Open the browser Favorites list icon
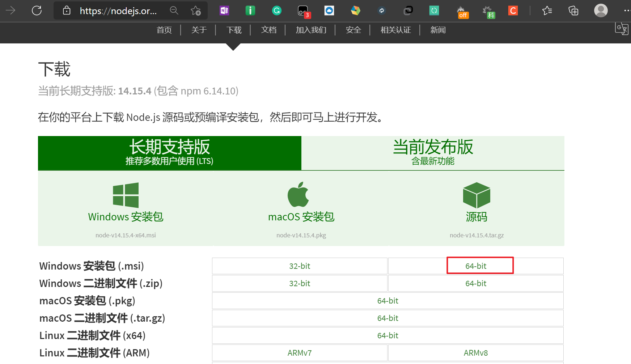631x364 pixels. click(547, 10)
